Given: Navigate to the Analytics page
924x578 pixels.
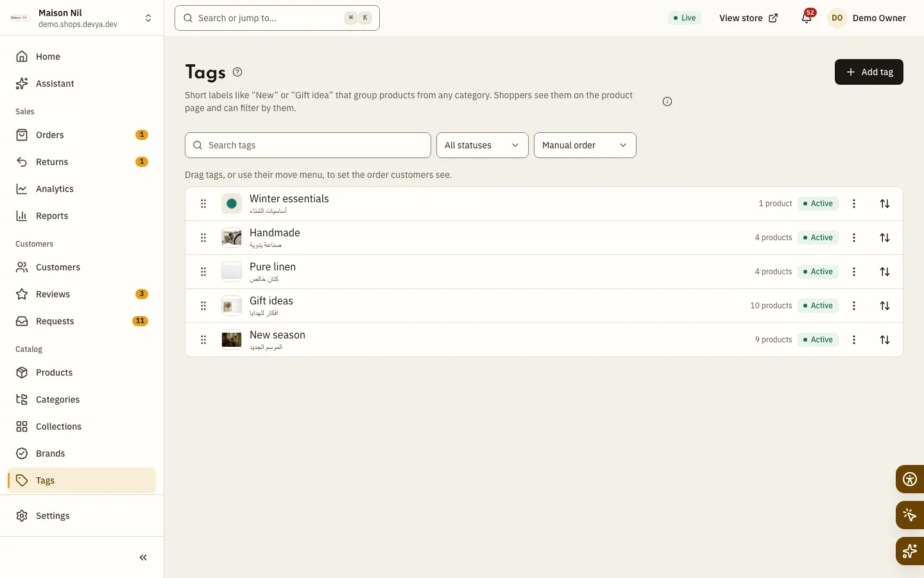Looking at the screenshot, I should 82,189.
